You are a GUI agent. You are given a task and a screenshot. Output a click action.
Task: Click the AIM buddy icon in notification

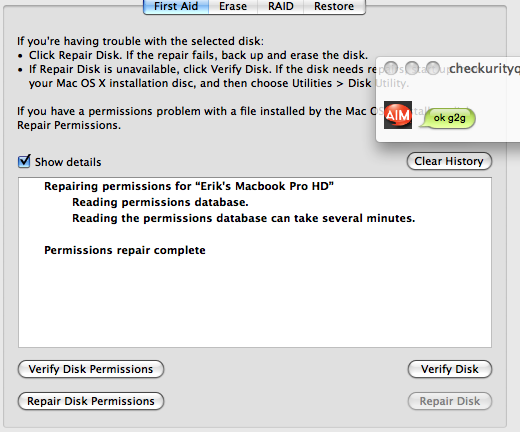point(398,115)
